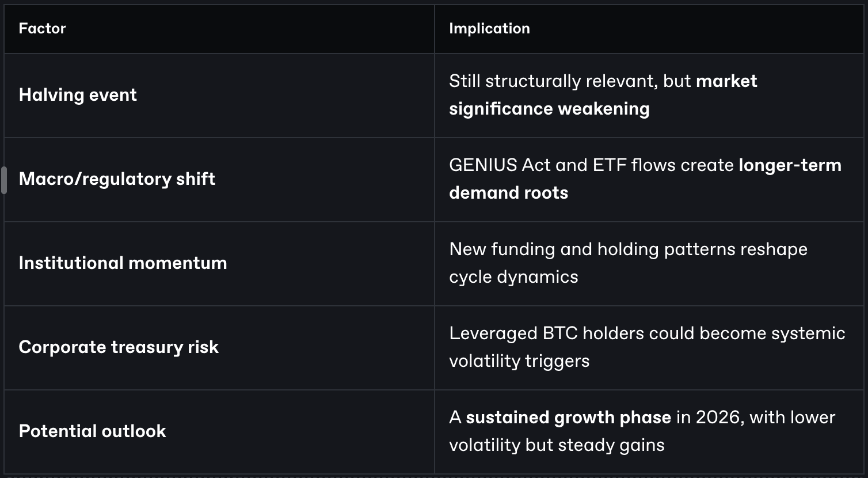The width and height of the screenshot is (868, 478).
Task: Click the Macro/regulatory shift cell
Action: 117,179
